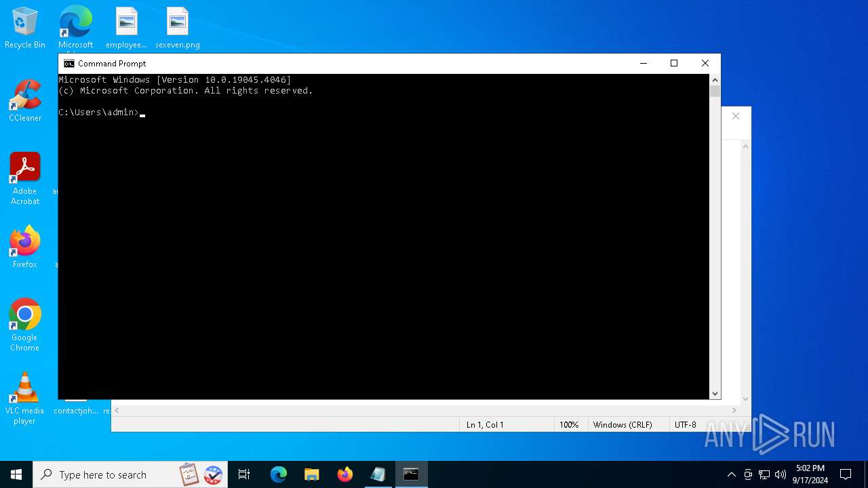Maximize the Command Prompt window

[x=674, y=63]
